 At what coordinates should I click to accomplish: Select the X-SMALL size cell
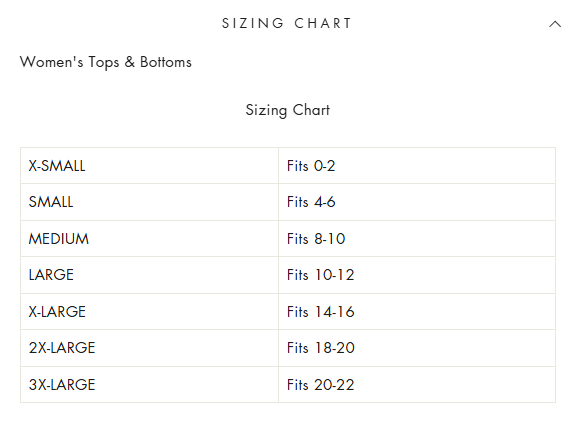(149, 166)
